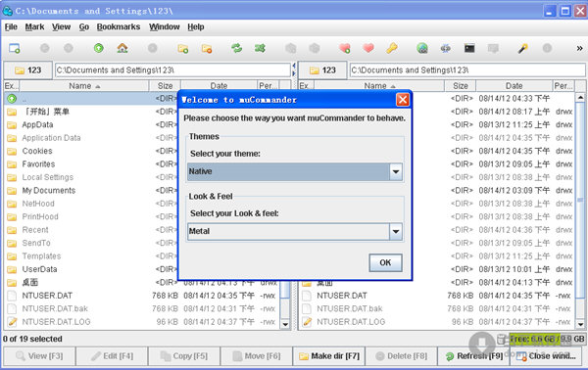This screenshot has height=370, width=588.
Task: Open the theme combo box arrow
Action: 396,172
